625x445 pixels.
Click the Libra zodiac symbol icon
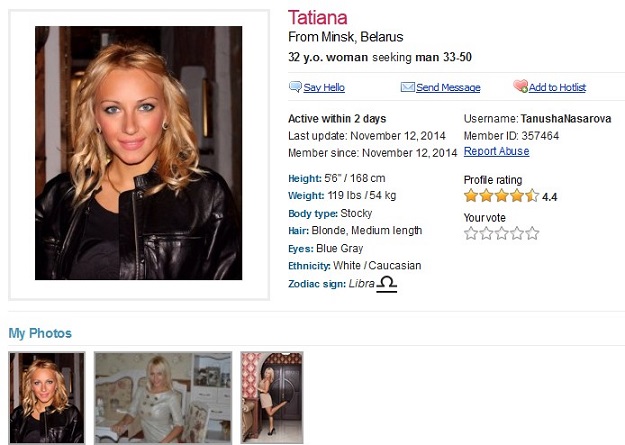point(387,285)
